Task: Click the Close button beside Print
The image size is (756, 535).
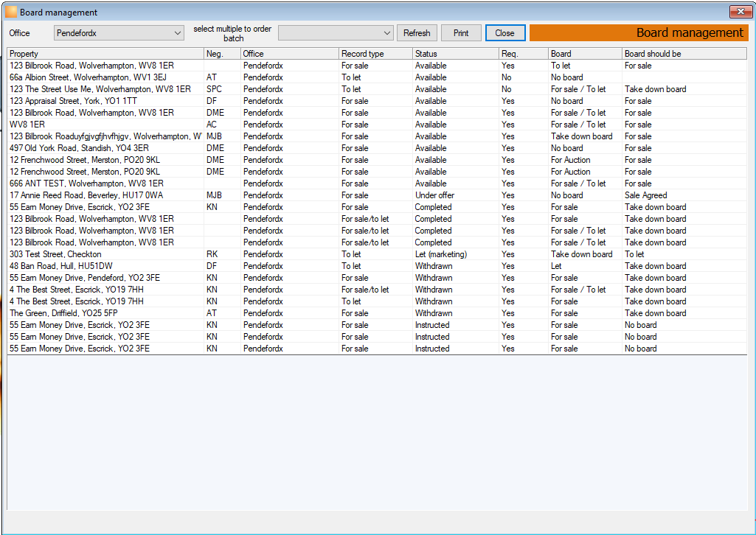Action: coord(504,32)
